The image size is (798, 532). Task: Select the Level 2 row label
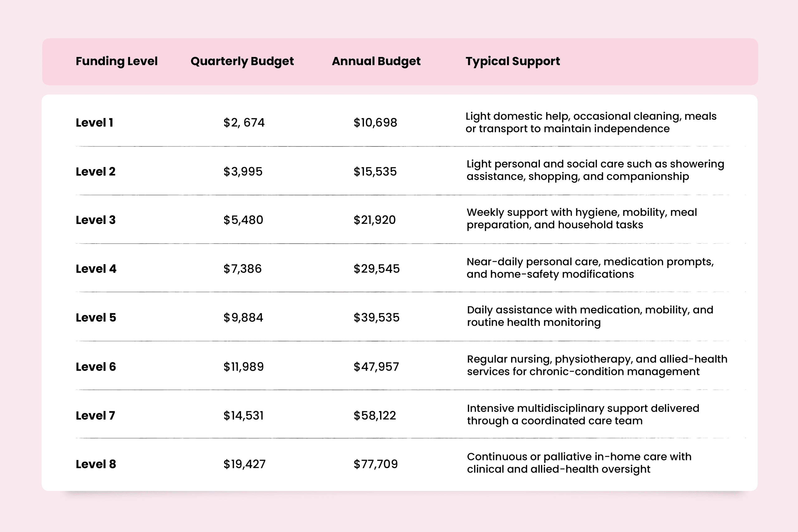(95, 172)
